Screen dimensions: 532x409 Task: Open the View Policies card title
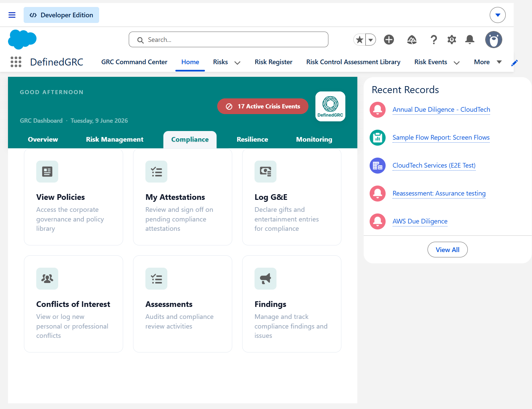pos(61,197)
